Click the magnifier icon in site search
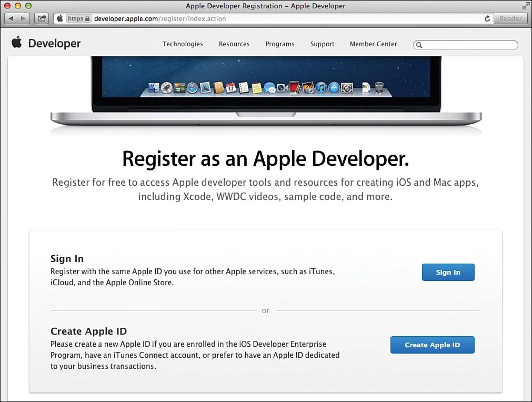The height and width of the screenshot is (402, 532). tap(419, 45)
